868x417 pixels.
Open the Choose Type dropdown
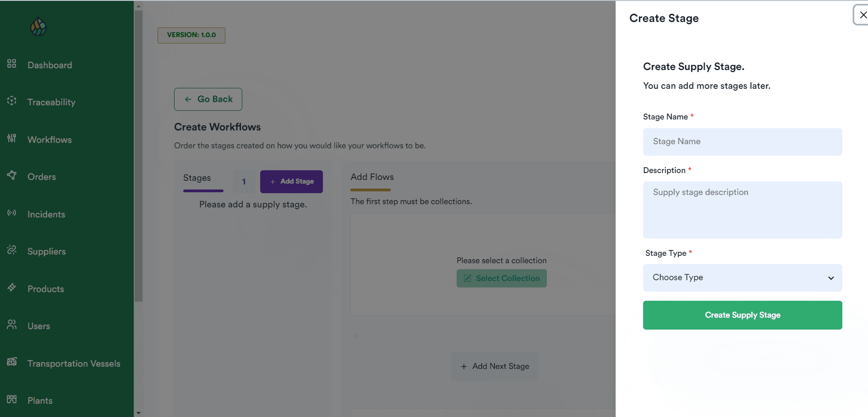pyautogui.click(x=742, y=278)
